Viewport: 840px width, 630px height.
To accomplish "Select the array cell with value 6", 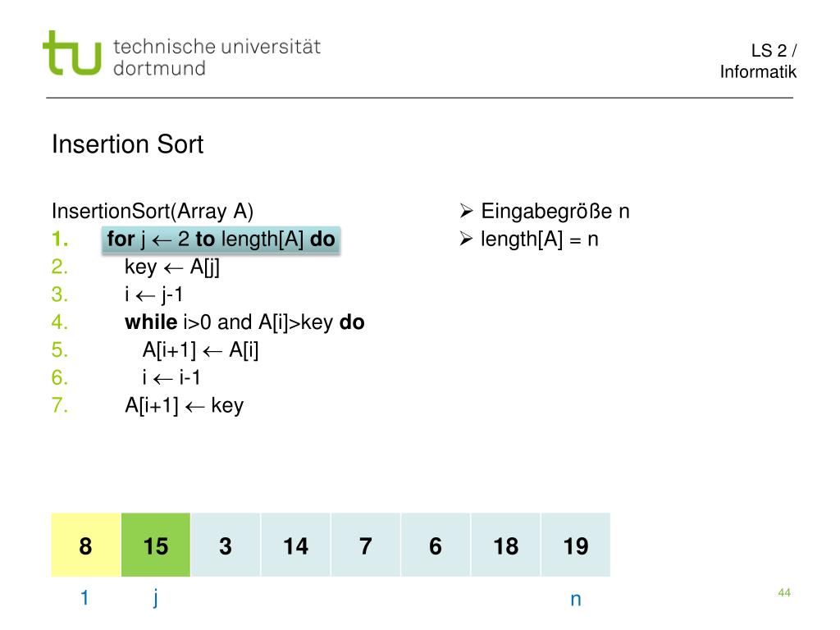I will [436, 545].
